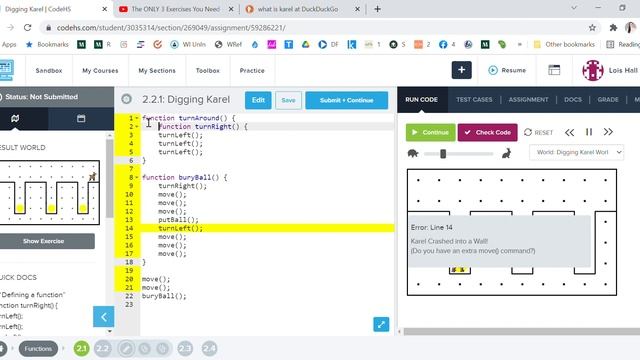Adjust the Karel speed slider handle
This screenshot has width=640, height=360.
[443, 153]
